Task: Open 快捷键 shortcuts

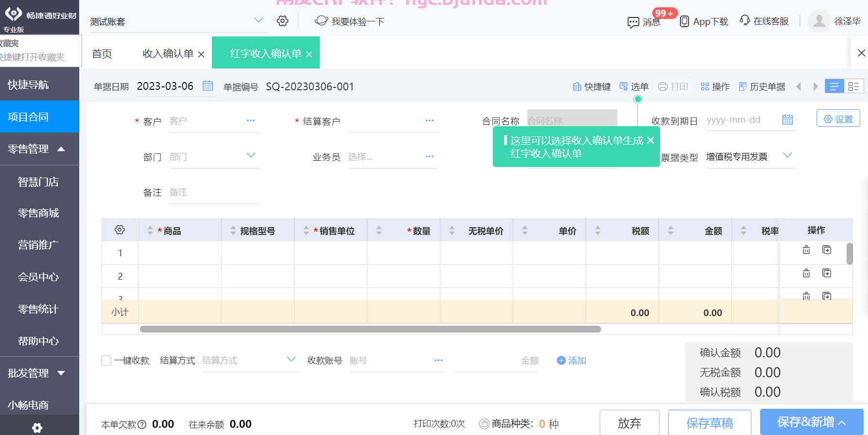Action: point(591,86)
